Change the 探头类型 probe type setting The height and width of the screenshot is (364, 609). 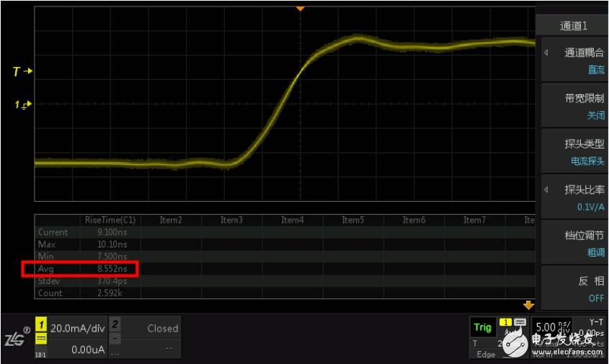coord(574,152)
